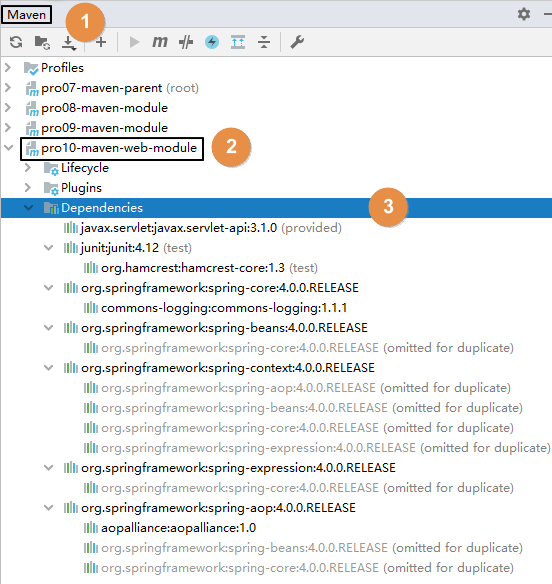Click Generate Sources and Update Folders icon

tap(42, 42)
